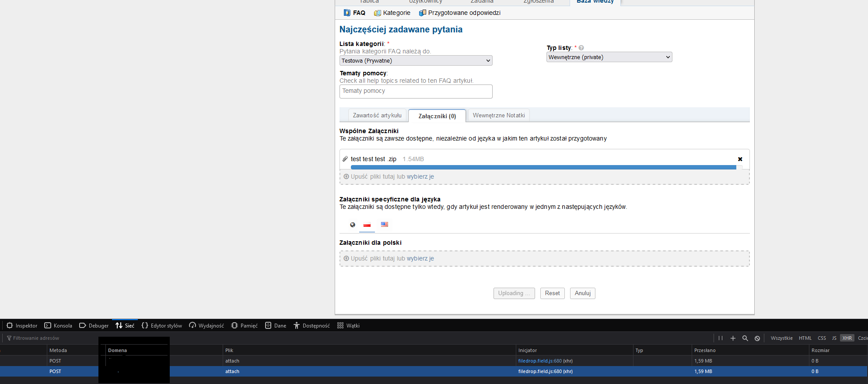Click the help icon next to Typ listy

(581, 48)
